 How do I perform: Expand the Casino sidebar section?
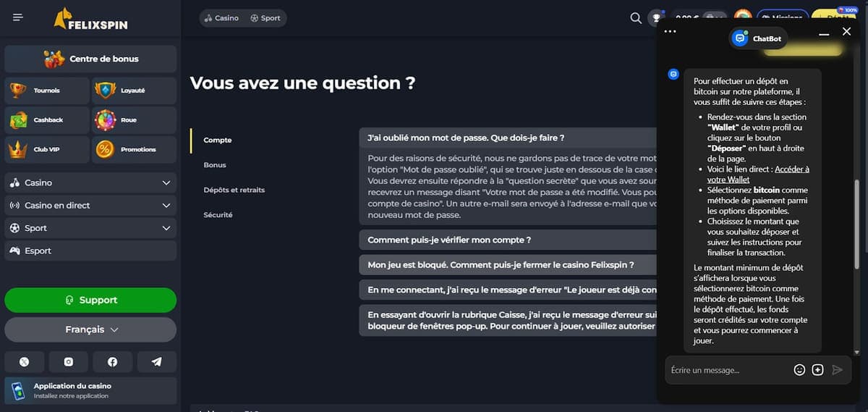tap(90, 183)
